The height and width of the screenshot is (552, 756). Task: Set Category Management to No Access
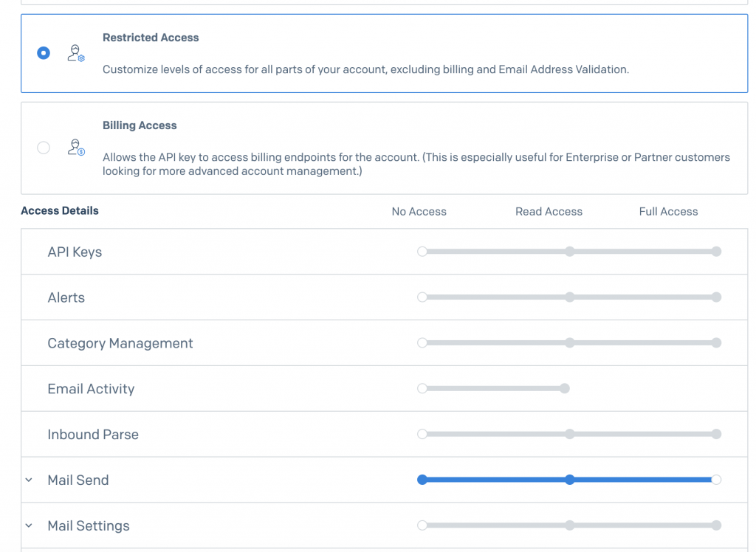422,342
